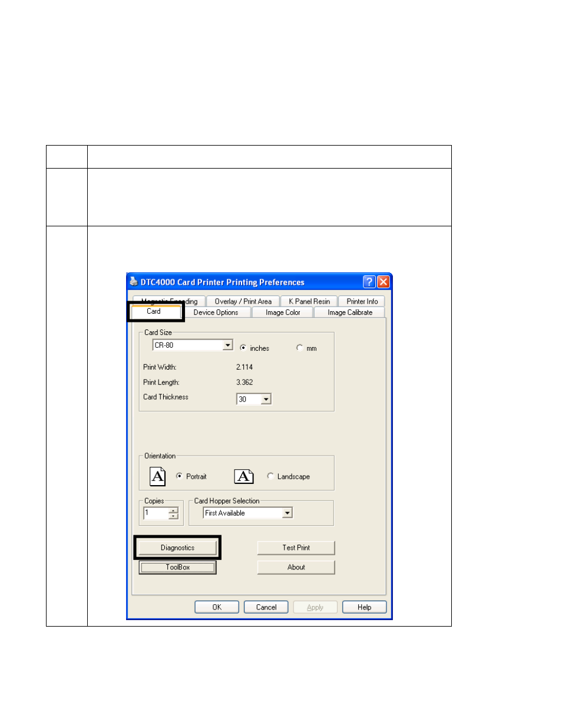Click the Cancel button
Image resolution: width=562 pixels, height=728 pixels.
coord(266,607)
